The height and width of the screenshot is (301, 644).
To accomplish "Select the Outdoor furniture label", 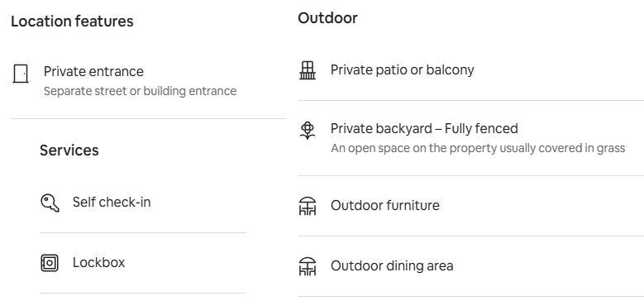I will click(385, 205).
